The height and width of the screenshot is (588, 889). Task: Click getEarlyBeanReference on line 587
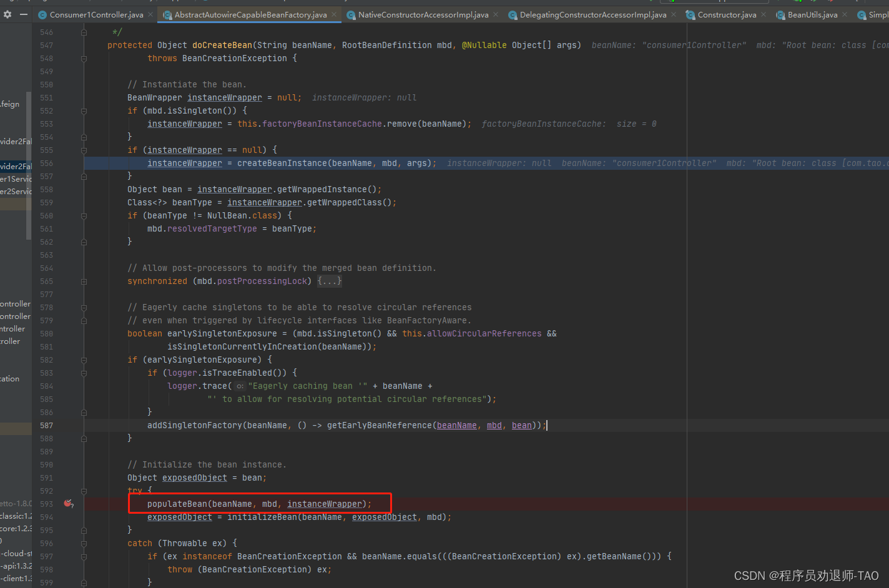click(380, 426)
